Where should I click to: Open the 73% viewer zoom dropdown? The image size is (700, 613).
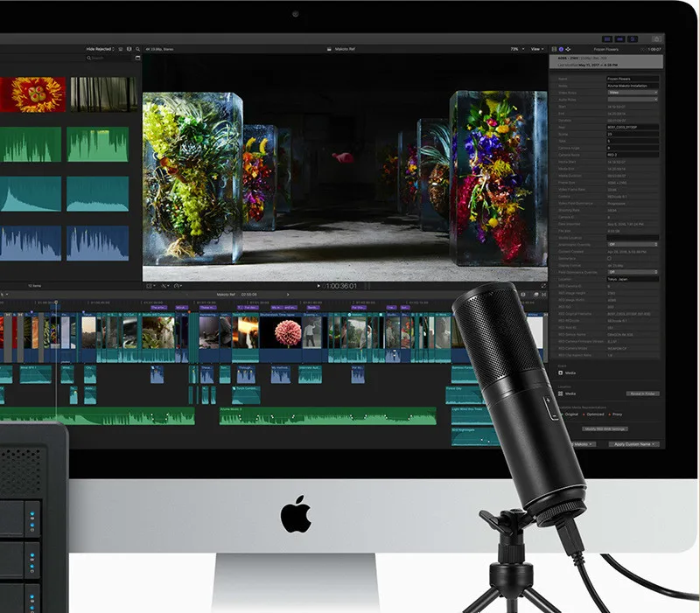(517, 49)
